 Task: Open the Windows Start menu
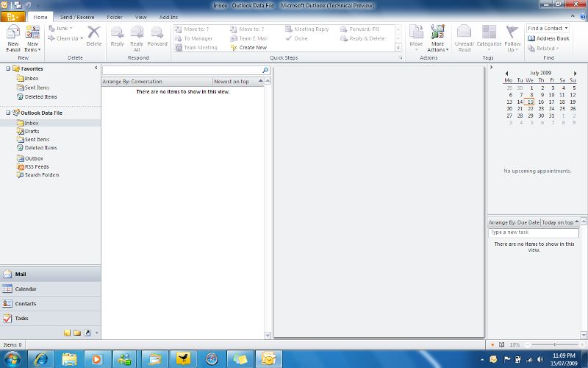12,359
